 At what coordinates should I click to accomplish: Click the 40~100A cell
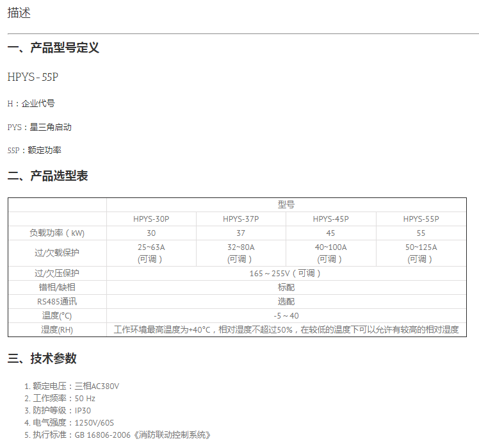pos(331,253)
